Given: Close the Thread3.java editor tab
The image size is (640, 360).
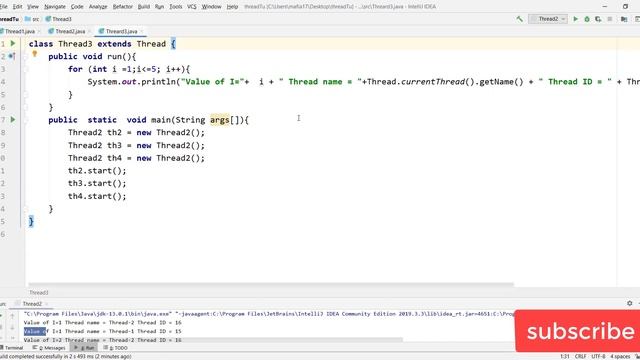Looking at the screenshot, I should click(x=142, y=31).
